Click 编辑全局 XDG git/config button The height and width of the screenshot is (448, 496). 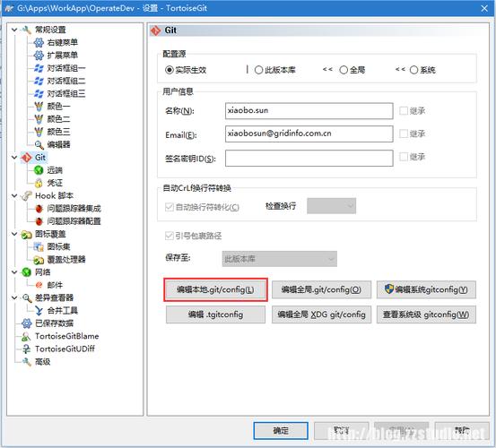point(321,314)
